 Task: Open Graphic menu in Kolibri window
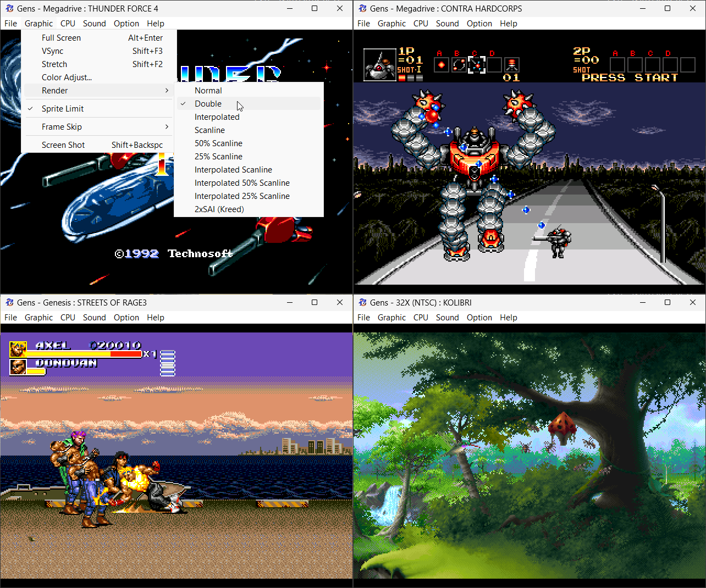click(391, 317)
